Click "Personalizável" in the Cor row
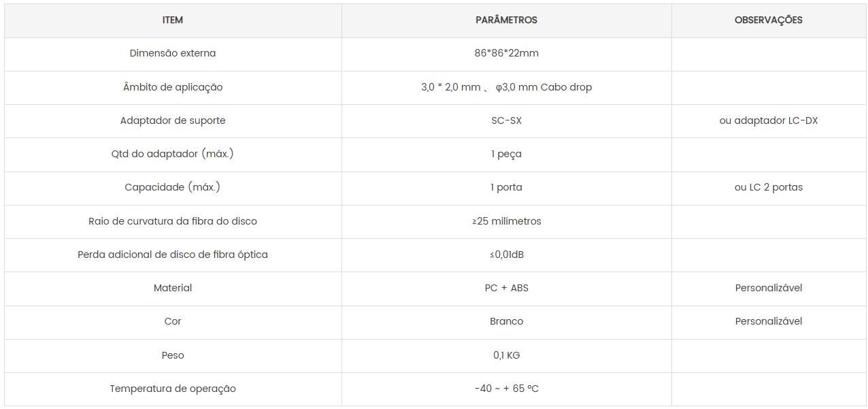 pyautogui.click(x=768, y=321)
